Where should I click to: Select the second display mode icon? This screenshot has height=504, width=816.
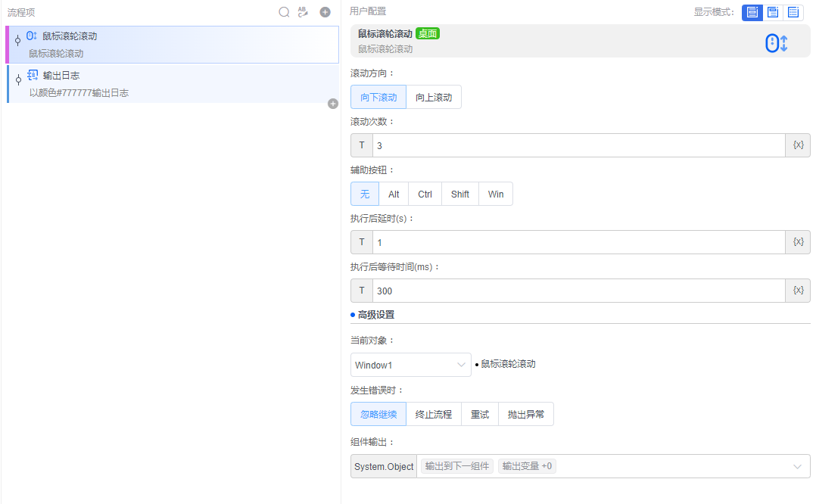point(772,12)
